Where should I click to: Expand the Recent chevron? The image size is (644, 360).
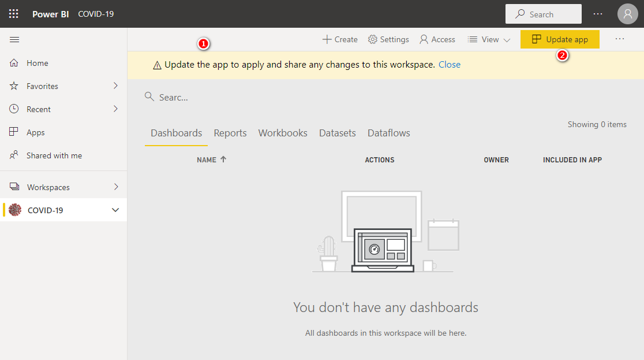[x=115, y=109]
